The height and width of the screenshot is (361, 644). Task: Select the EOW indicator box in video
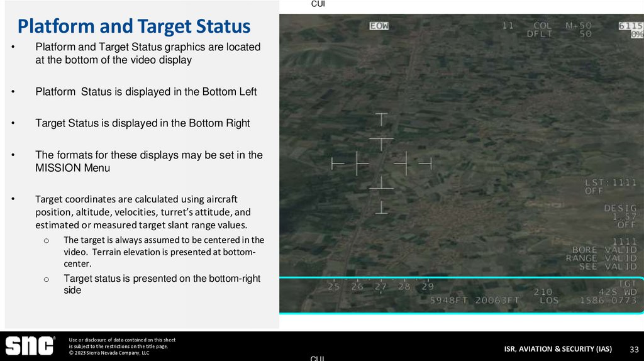(x=379, y=26)
